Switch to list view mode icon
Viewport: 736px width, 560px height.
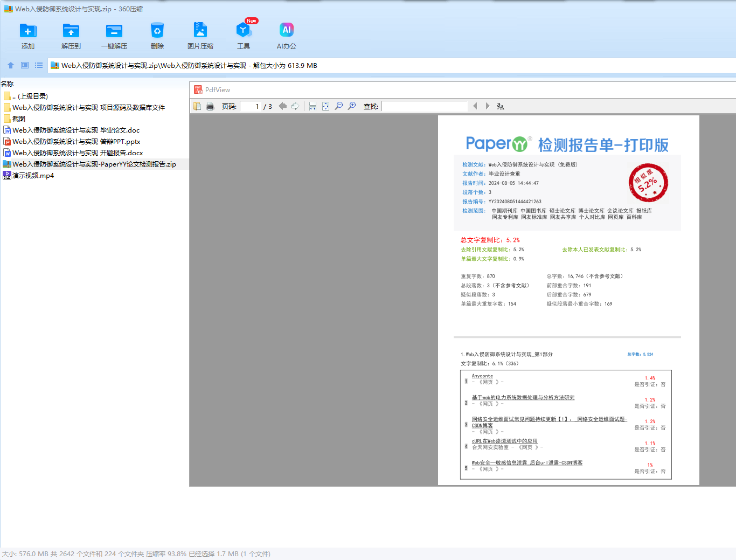tap(39, 65)
